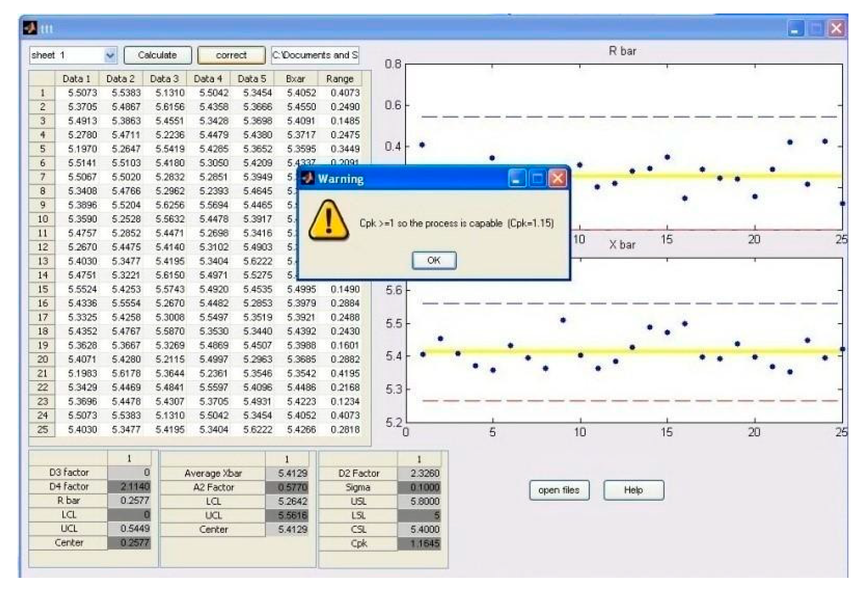Image resolution: width=868 pixels, height=592 pixels.
Task: Select row header 25 in data table
Action: click(x=42, y=430)
